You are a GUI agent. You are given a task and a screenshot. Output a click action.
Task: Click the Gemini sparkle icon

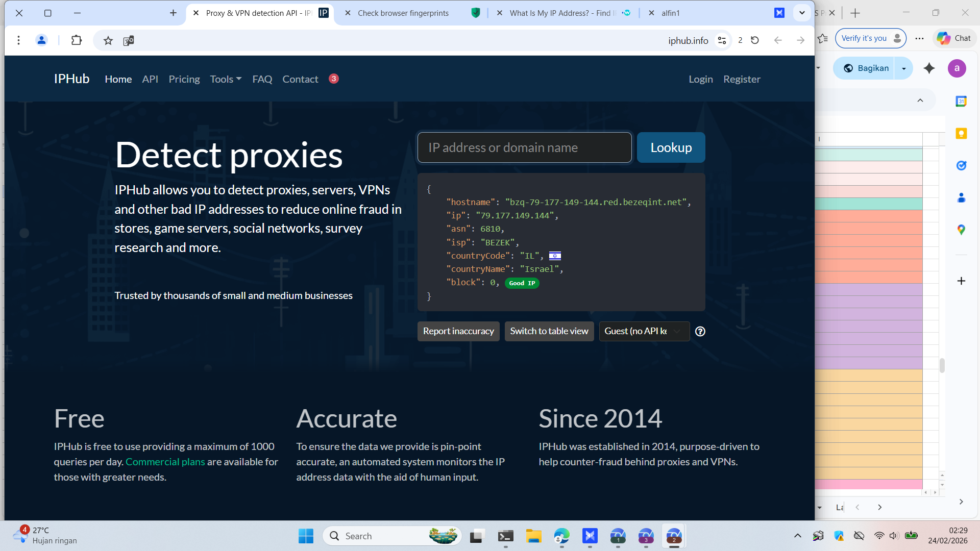[x=929, y=68]
